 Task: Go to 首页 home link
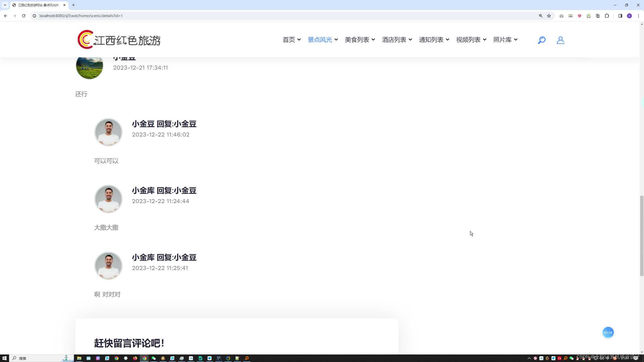coord(292,40)
